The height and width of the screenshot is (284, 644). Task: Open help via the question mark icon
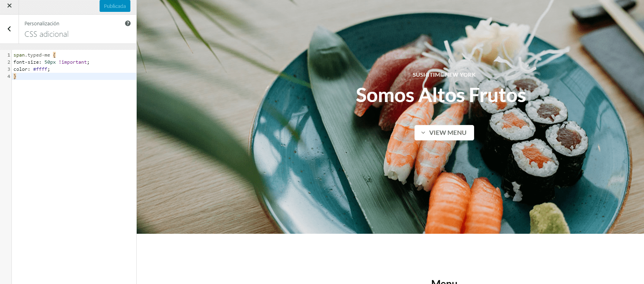(128, 23)
